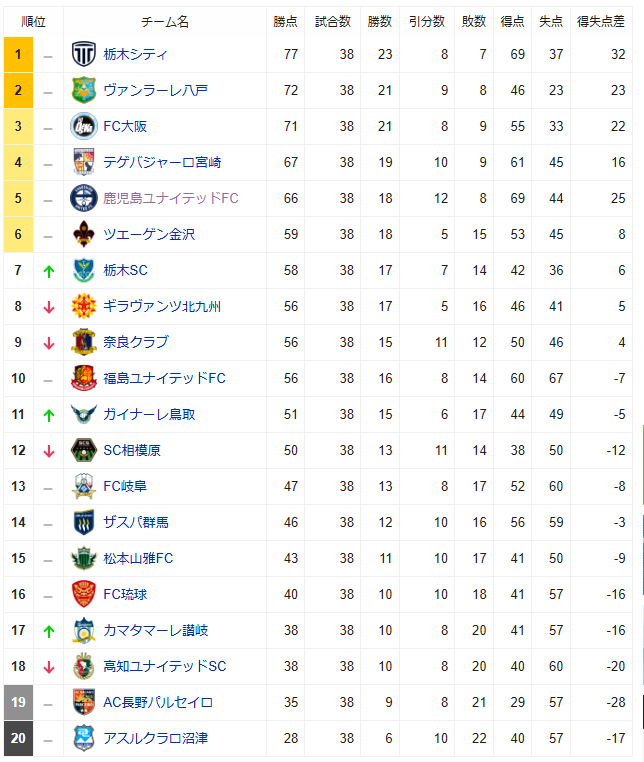Click the FC琉球 orange crest icon
Screen dimensions: 644x762
[83, 594]
